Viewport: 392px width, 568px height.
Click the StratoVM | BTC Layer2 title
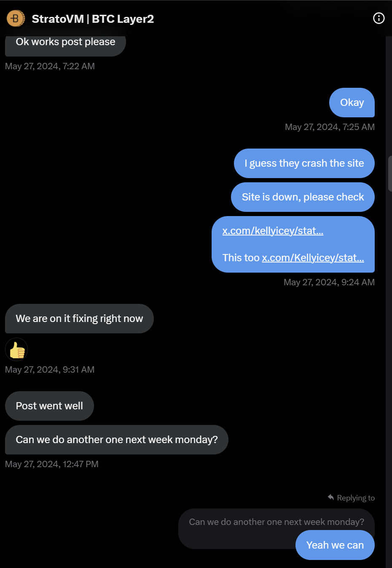[93, 19]
